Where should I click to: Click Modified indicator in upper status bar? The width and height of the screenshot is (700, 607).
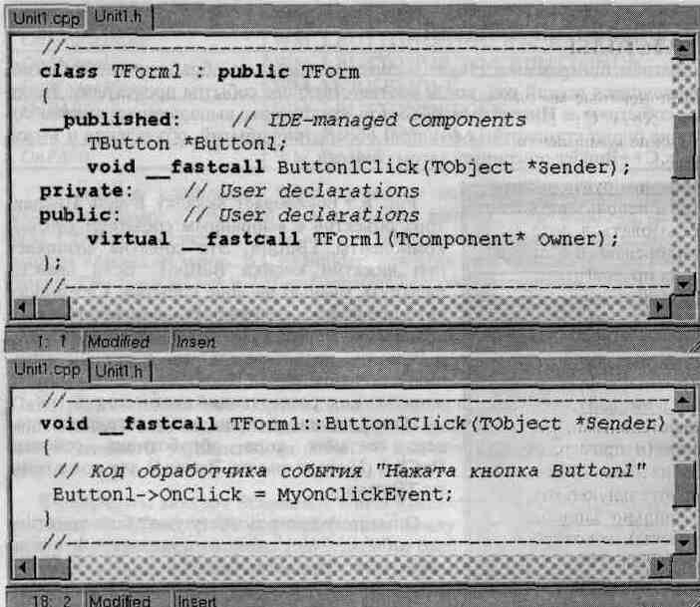[119, 342]
